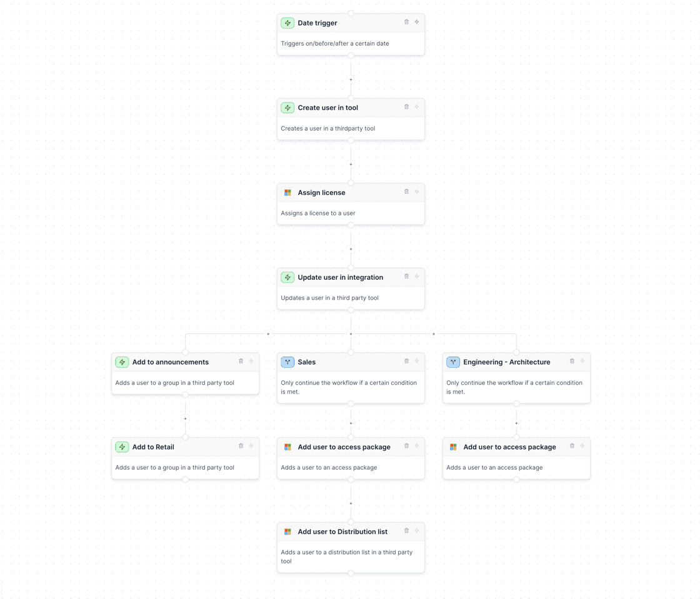Click lightning icon on Create user in tool
The width and height of the screenshot is (700, 599).
click(x=416, y=107)
